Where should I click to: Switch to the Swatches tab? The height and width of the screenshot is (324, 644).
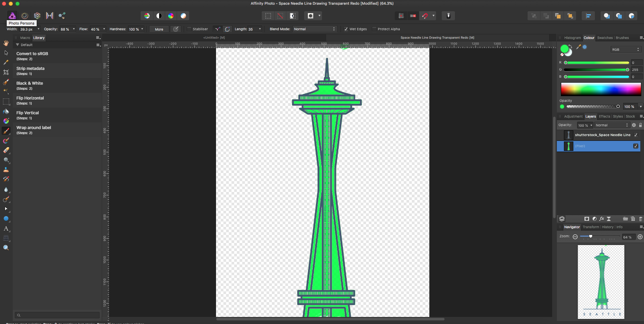pyautogui.click(x=605, y=38)
